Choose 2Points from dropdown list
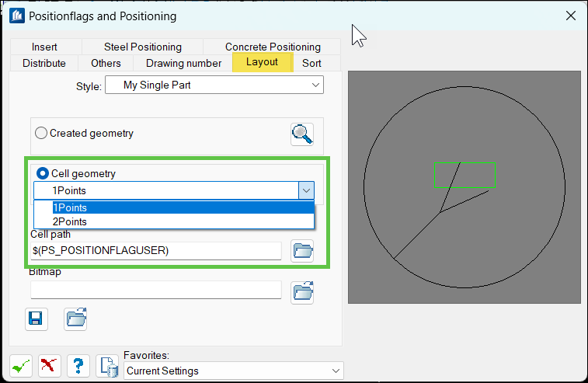 point(174,221)
